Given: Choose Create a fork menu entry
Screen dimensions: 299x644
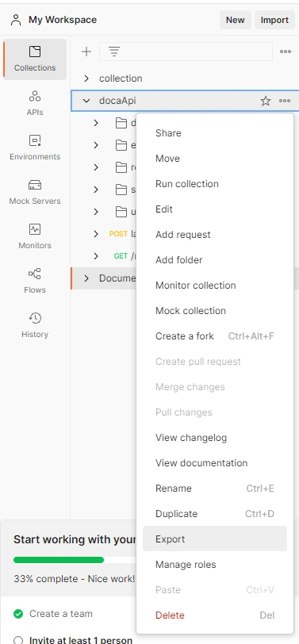Looking at the screenshot, I should click(215, 336).
